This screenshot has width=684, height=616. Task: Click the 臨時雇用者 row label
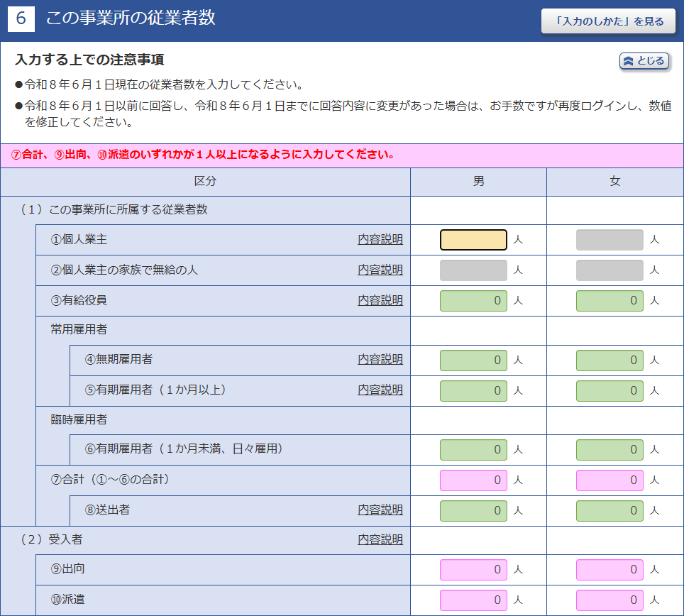tap(79, 419)
